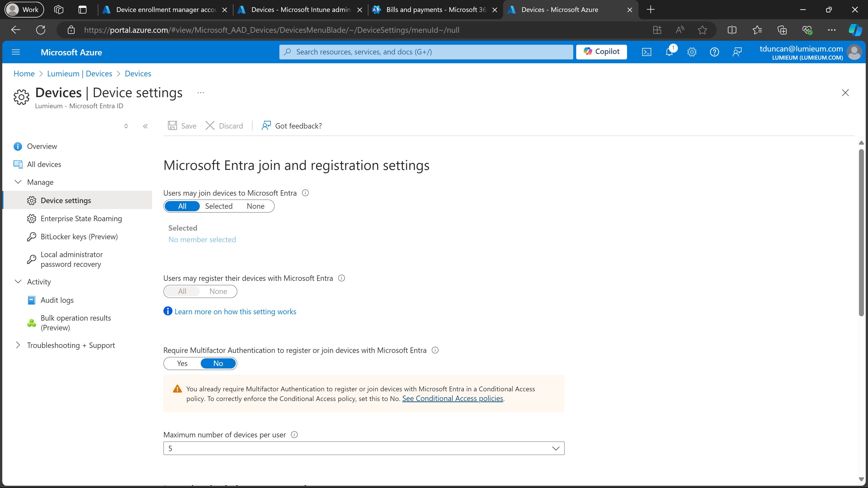Open Read aloud icon in address bar

[x=680, y=30]
